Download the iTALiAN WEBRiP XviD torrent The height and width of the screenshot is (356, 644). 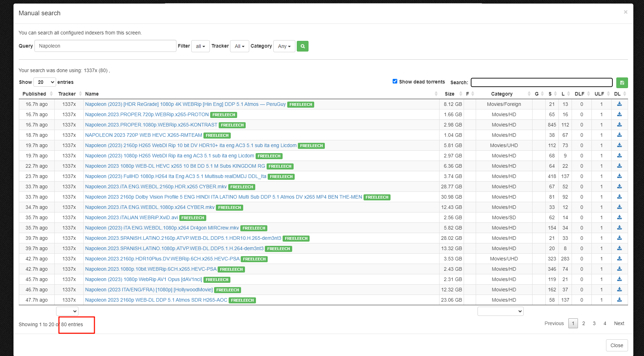(x=620, y=217)
